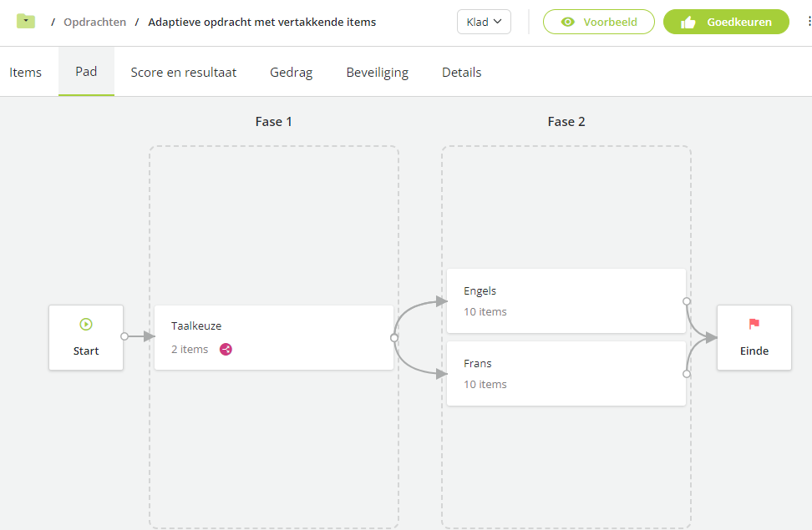Go to Opdrachten in the breadcrumb

coord(94,23)
